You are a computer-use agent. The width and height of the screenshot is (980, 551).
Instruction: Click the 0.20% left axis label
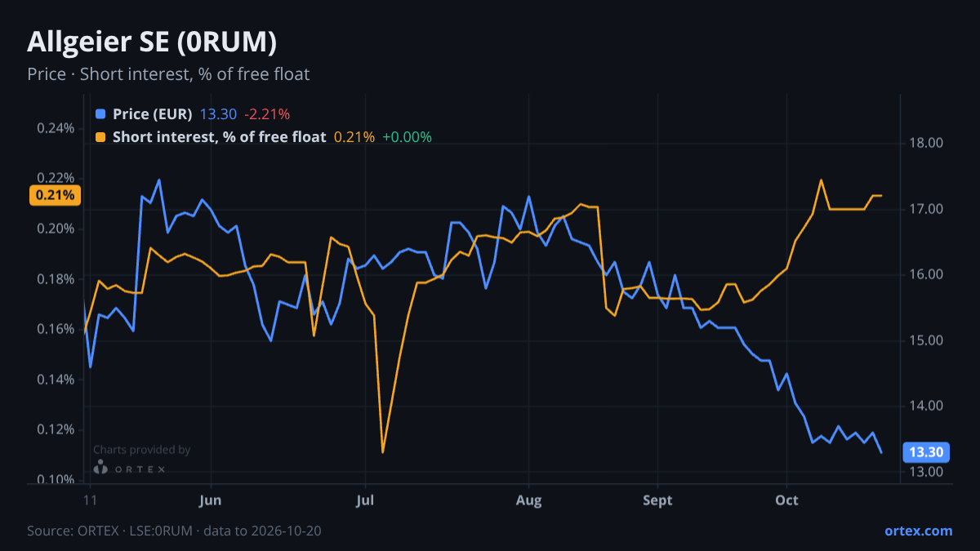(56, 229)
